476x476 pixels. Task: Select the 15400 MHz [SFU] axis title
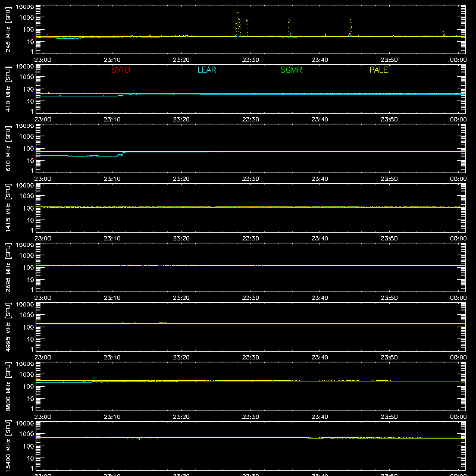coord(8,446)
